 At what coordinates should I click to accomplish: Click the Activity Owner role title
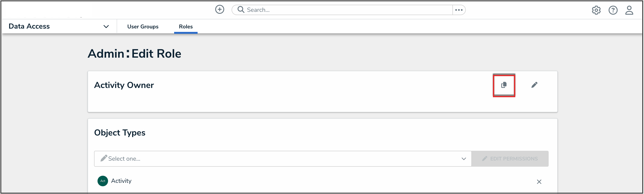click(x=124, y=85)
